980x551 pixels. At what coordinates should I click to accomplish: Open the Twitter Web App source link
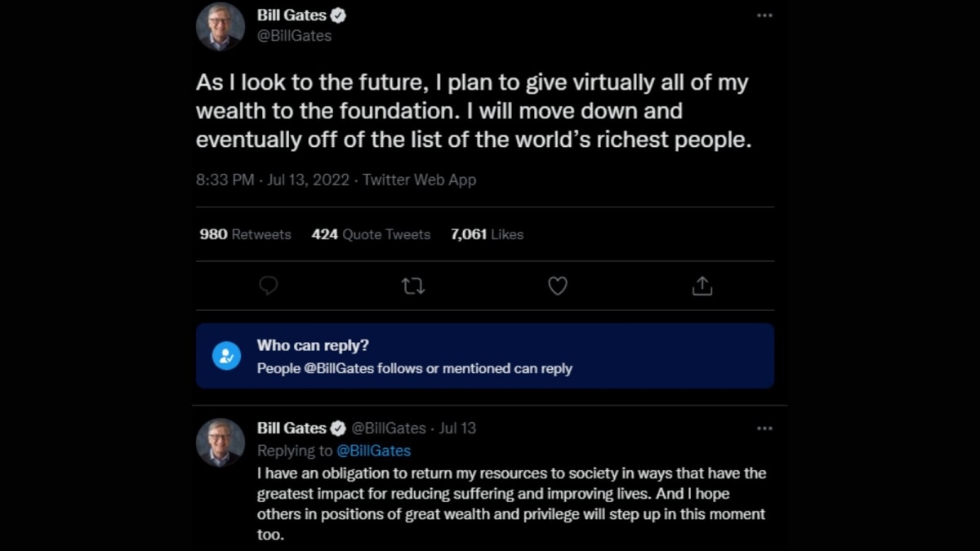pyautogui.click(x=419, y=180)
